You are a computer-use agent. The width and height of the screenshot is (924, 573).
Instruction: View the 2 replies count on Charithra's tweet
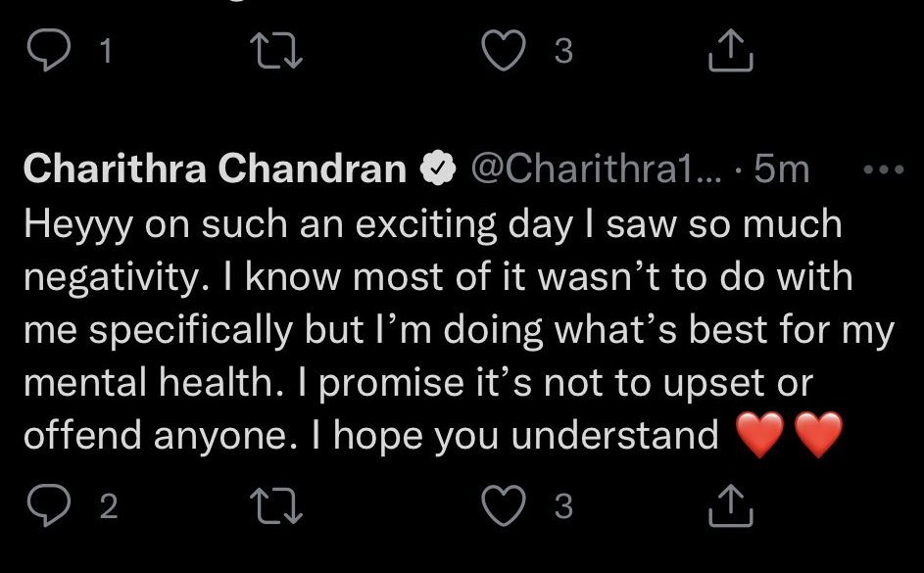108,506
